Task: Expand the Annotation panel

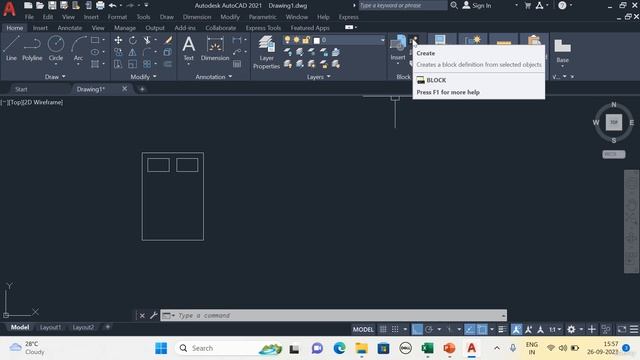Action: point(213,77)
